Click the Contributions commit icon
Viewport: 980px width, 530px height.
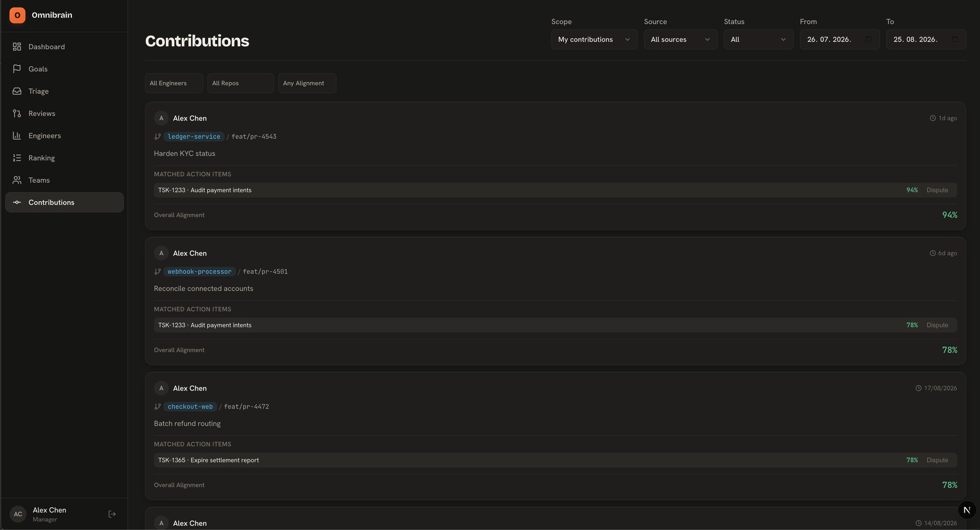coord(17,203)
